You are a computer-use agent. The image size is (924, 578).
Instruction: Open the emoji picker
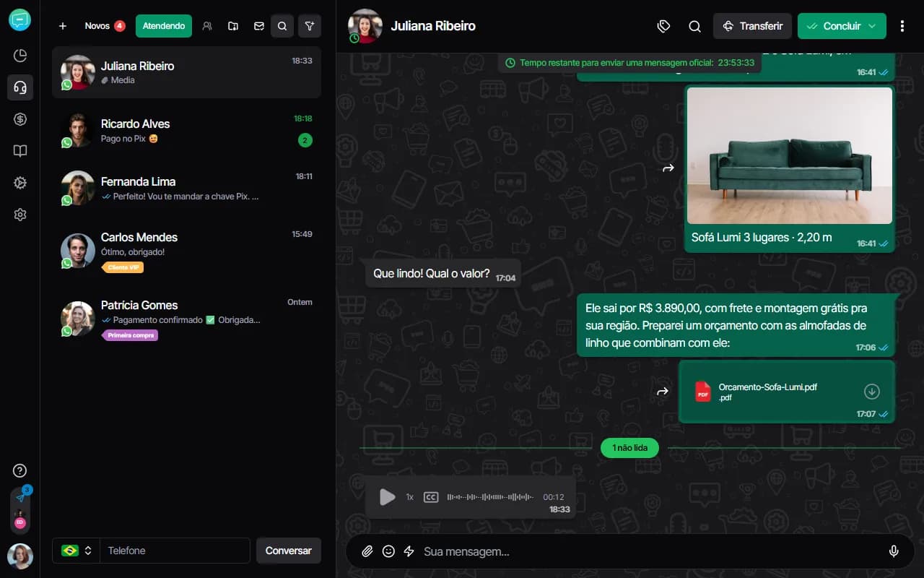coord(388,551)
